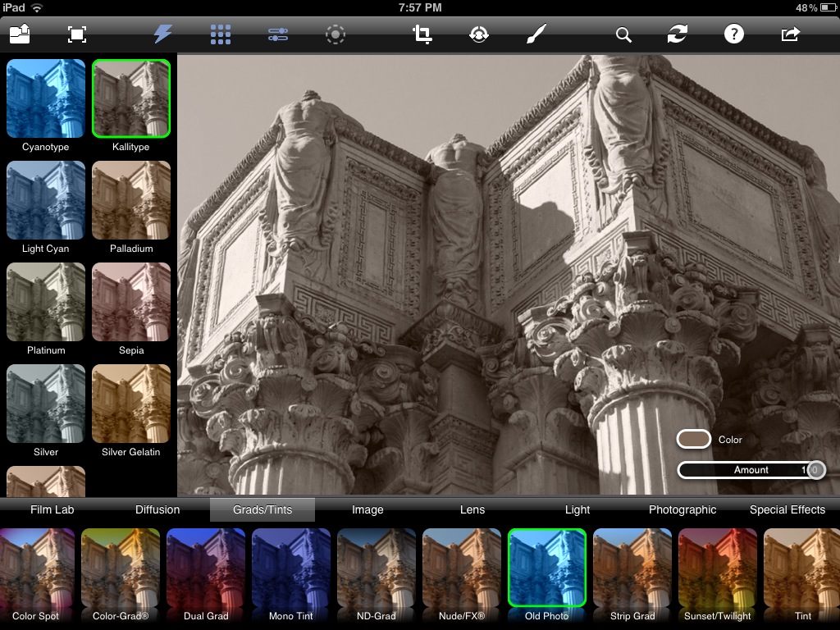Image resolution: width=840 pixels, height=630 pixels.
Task: Choose the Cyanotype preset thumbnail
Action: (46, 98)
